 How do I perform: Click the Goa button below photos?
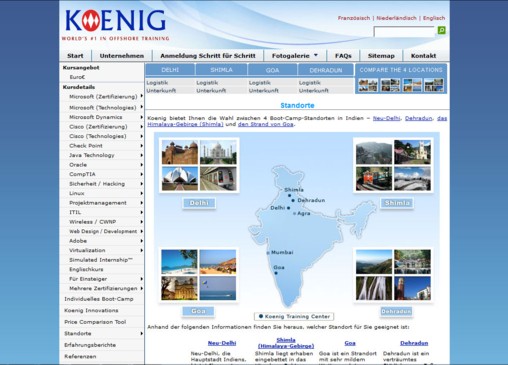(x=198, y=311)
